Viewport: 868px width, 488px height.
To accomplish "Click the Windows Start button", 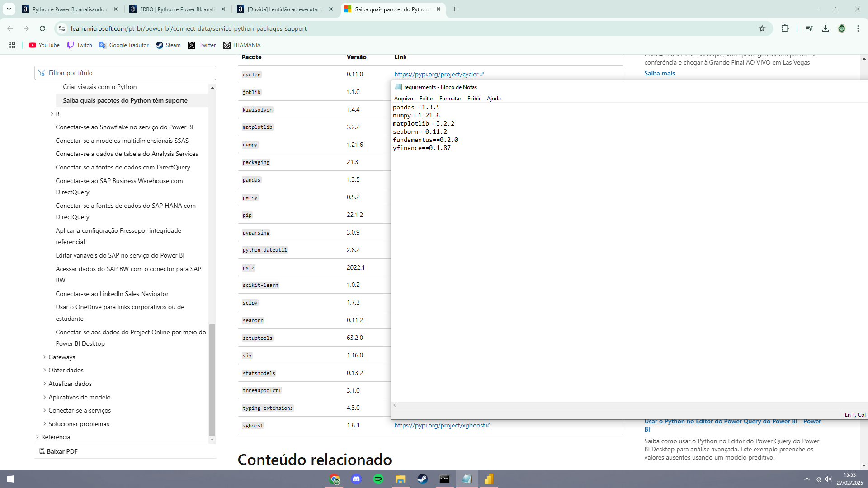I will coord(11,479).
